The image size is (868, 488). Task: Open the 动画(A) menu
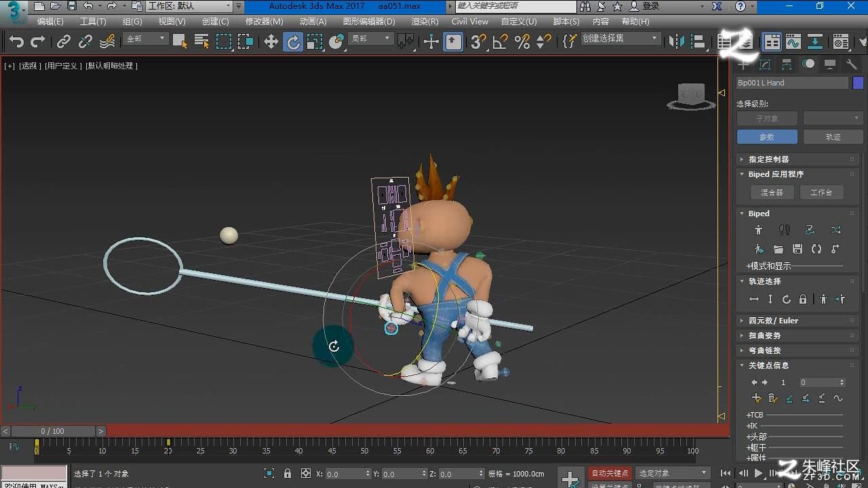click(313, 22)
